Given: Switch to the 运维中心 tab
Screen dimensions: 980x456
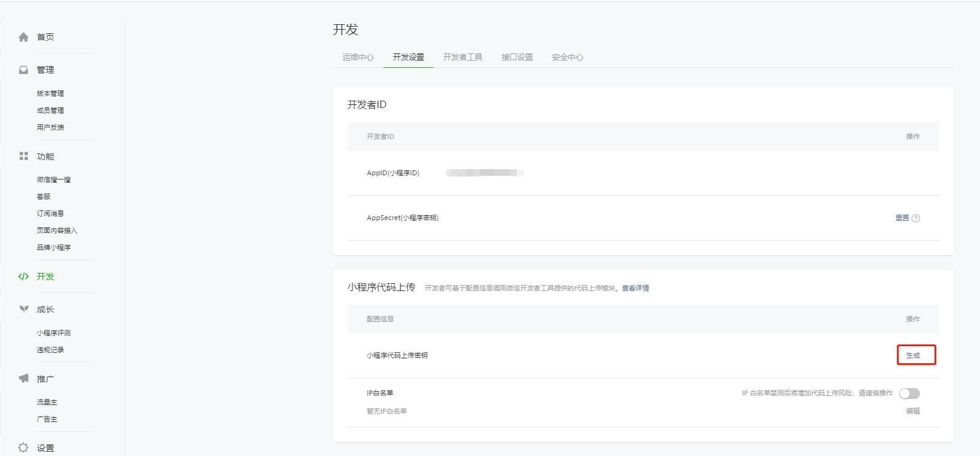Looking at the screenshot, I should 358,57.
